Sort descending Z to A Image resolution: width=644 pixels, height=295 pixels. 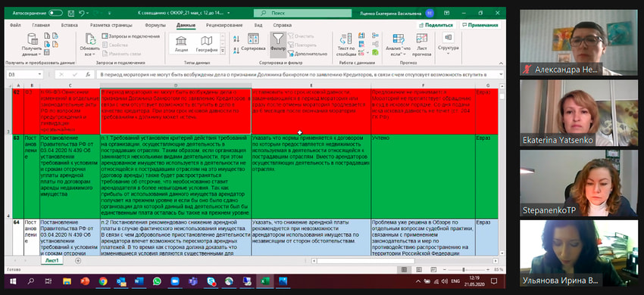coord(236,51)
